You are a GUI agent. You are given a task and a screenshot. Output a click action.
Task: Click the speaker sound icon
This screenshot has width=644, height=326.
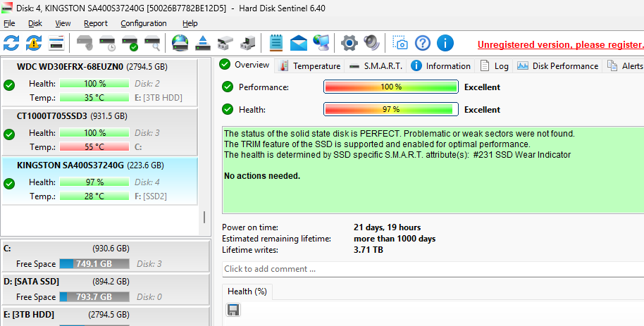372,43
